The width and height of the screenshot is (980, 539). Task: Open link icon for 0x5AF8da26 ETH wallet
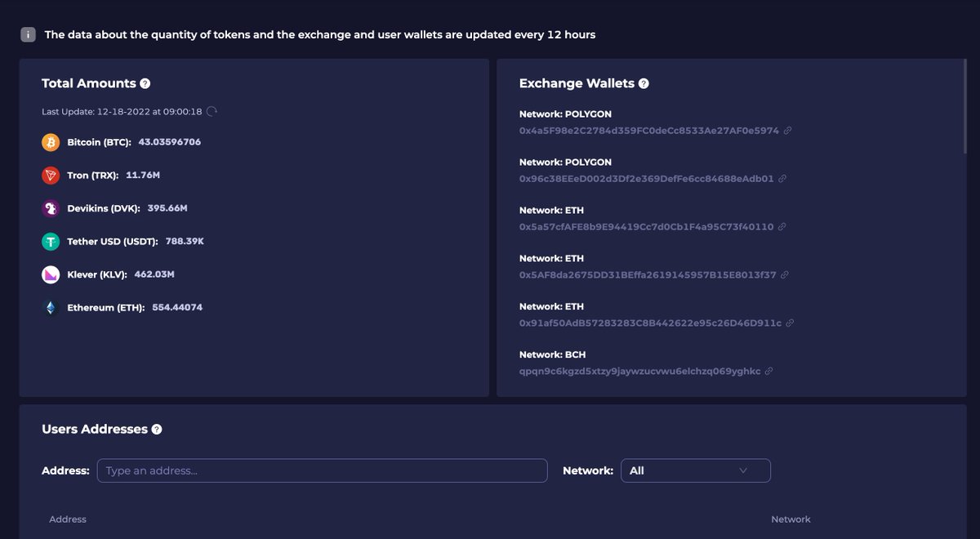785,275
